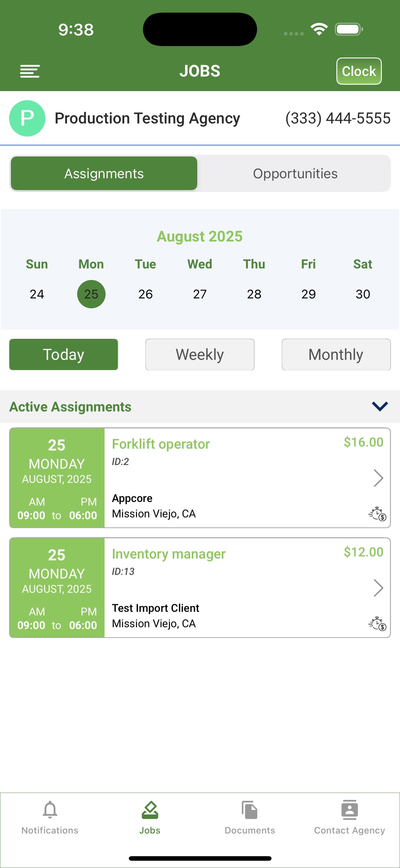
Task: Select the Jobs icon in bottom bar
Action: [x=150, y=810]
